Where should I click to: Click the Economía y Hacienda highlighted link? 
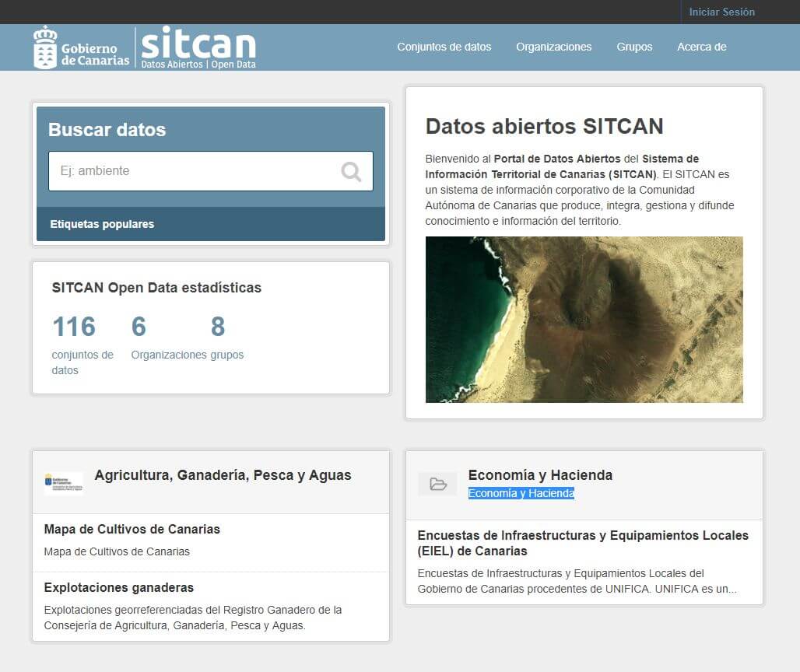coord(520,492)
